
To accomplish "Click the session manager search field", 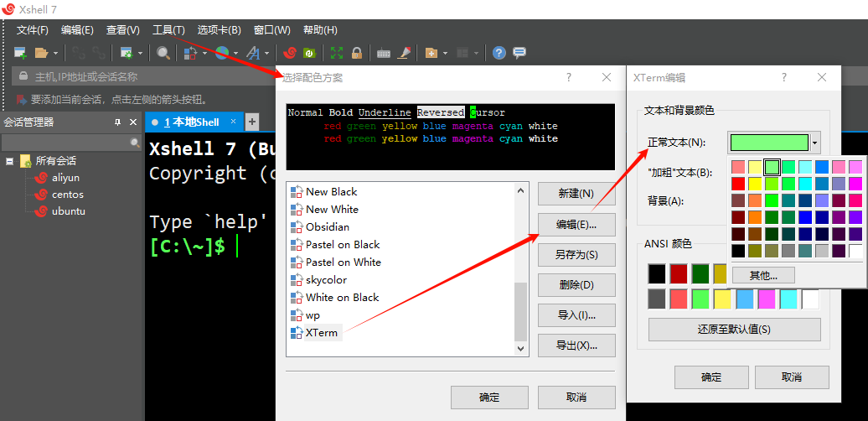I will click(66, 143).
